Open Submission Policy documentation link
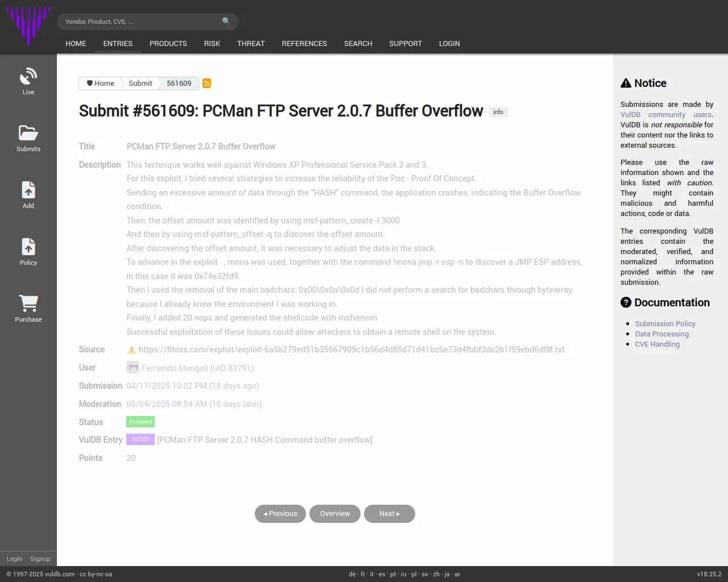Image resolution: width=728 pixels, height=582 pixels. click(665, 324)
